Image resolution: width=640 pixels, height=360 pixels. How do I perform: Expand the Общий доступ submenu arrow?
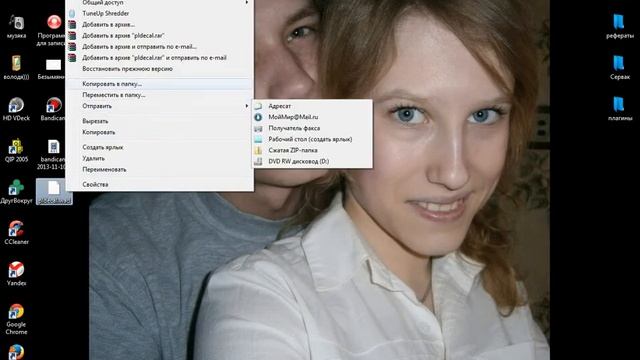247,2
